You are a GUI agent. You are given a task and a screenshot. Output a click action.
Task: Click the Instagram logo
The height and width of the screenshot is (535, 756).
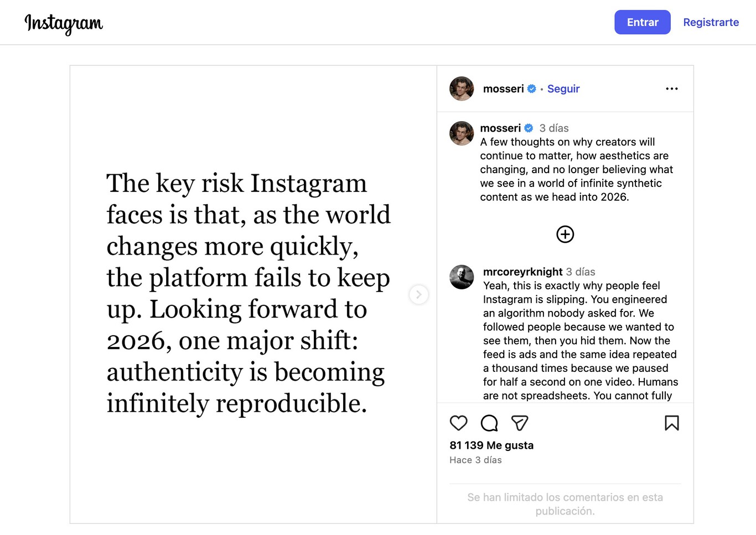tap(64, 23)
